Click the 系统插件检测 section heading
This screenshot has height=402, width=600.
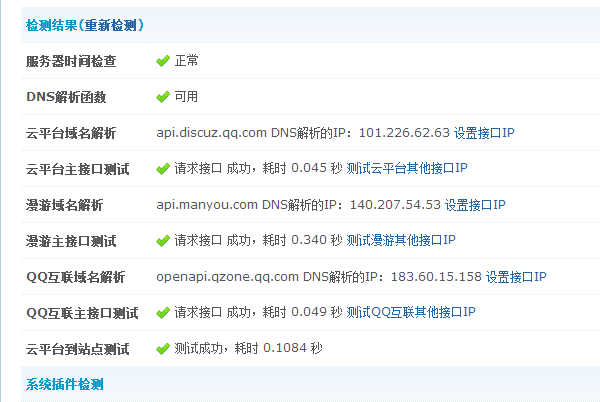pos(65,384)
